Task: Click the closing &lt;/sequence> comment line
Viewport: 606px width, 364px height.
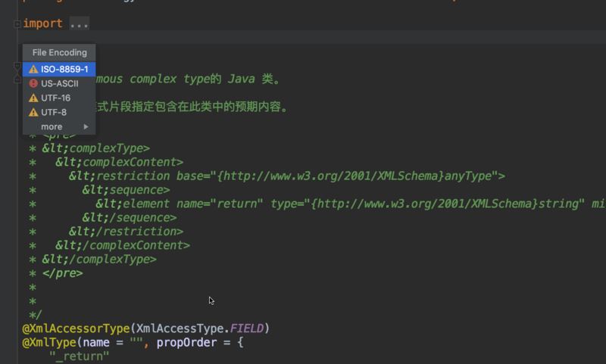Action: (x=130, y=218)
